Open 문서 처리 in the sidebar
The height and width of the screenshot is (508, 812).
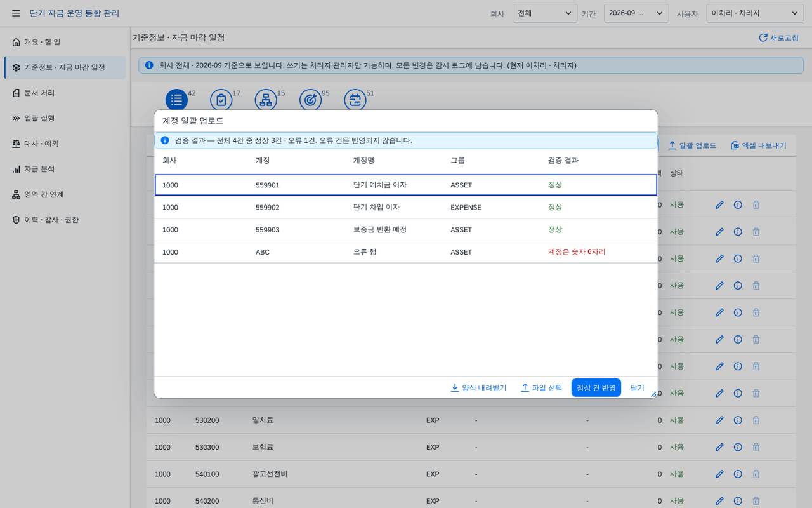pyautogui.click(x=65, y=93)
